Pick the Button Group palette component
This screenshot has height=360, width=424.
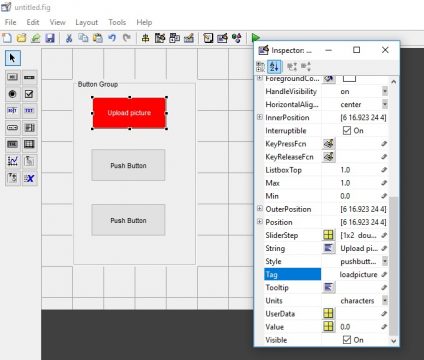pos(13,178)
